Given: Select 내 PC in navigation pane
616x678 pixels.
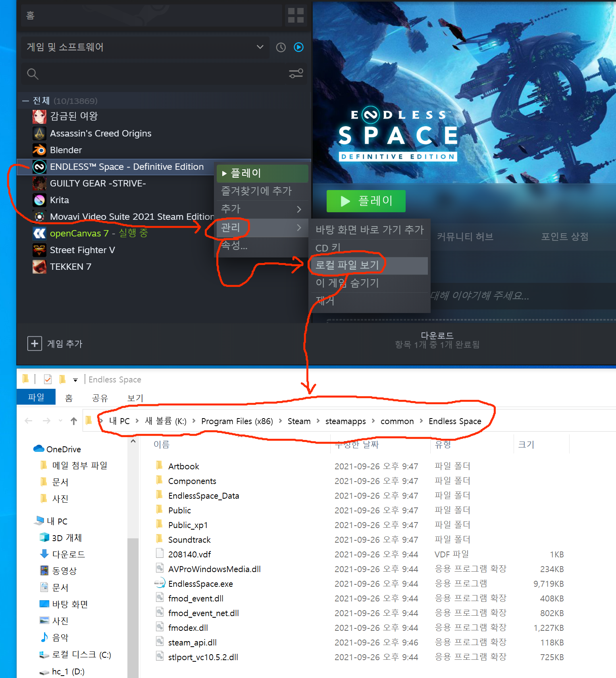Looking at the screenshot, I should [57, 521].
